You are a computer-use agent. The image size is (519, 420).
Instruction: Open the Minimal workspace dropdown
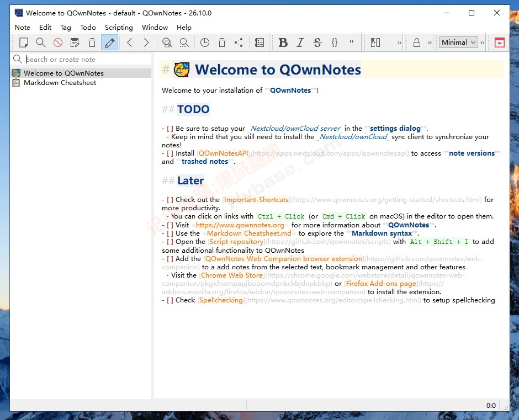point(458,42)
